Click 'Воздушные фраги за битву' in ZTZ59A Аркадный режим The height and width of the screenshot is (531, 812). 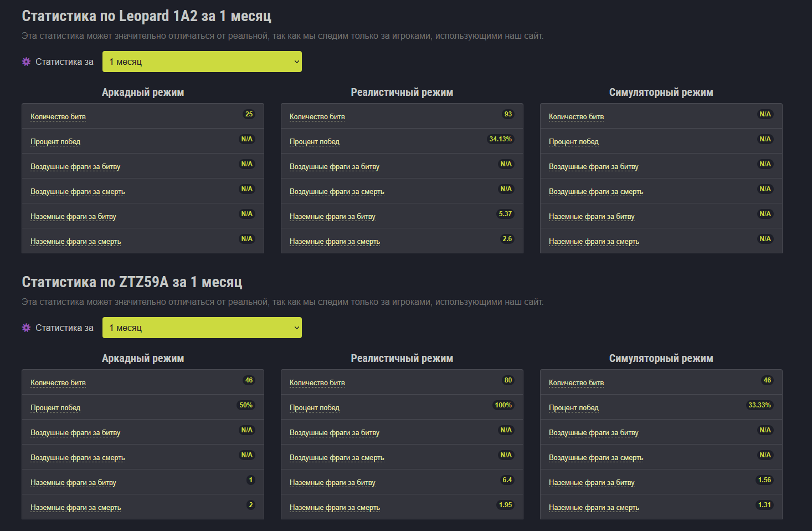tap(75, 432)
